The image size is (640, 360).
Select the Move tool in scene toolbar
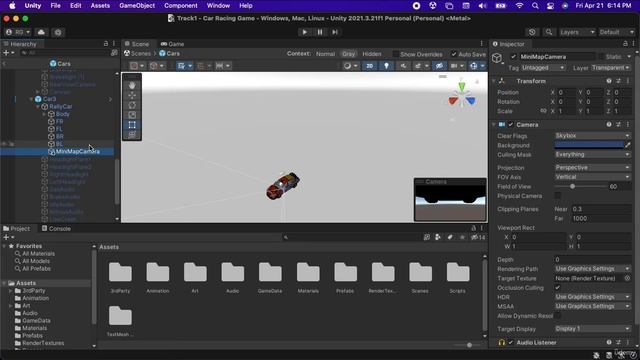tap(132, 95)
